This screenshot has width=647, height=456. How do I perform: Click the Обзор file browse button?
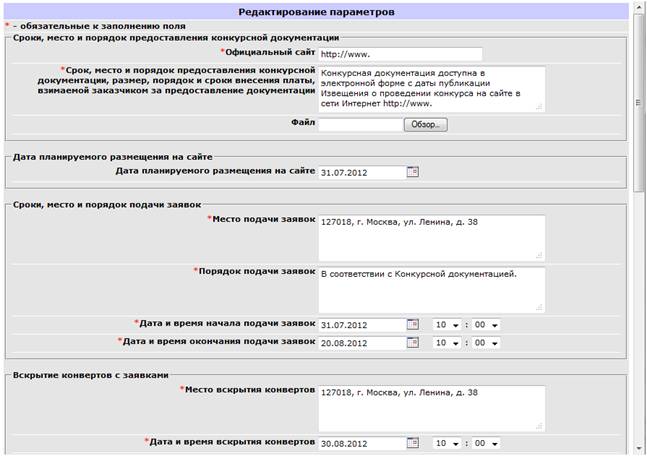425,125
